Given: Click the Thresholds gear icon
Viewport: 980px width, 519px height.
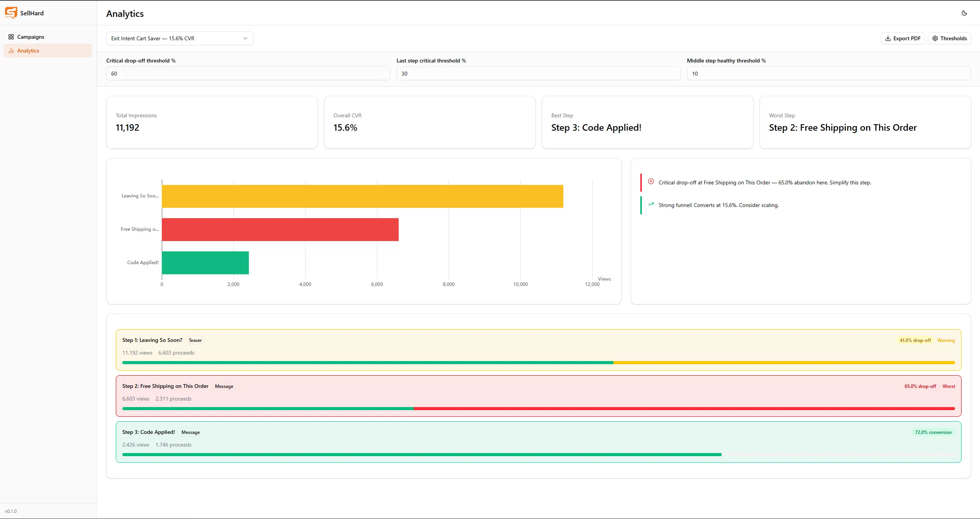Looking at the screenshot, I should point(935,38).
